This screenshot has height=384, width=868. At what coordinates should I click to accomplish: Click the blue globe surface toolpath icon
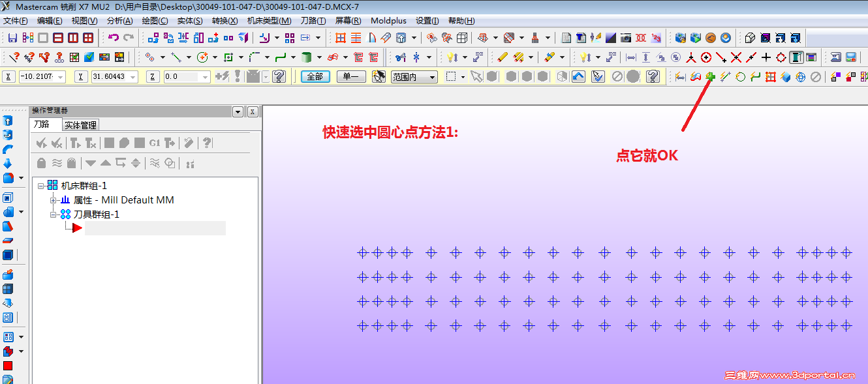[801, 77]
